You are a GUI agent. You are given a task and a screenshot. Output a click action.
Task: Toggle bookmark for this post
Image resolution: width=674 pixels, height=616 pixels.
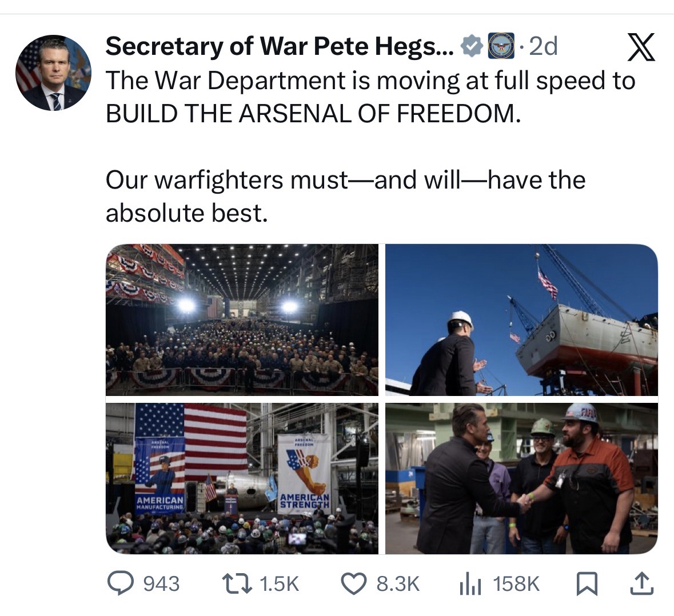[x=583, y=583]
